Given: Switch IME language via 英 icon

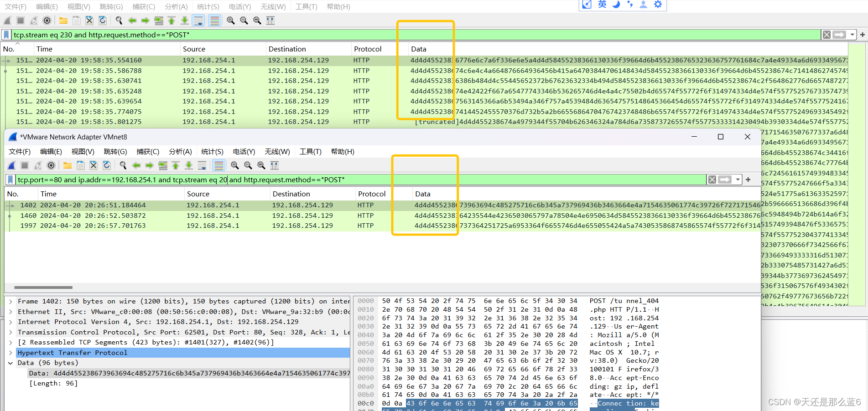Looking at the screenshot, I should click(x=602, y=4).
